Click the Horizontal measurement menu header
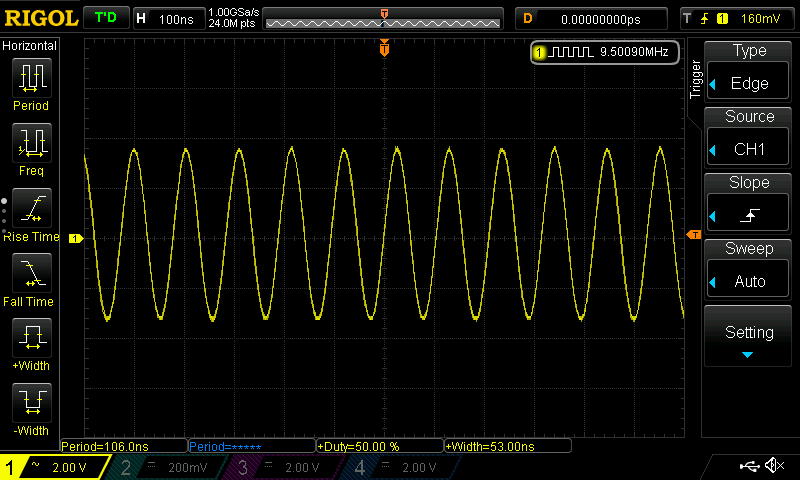Viewport: 800px width, 480px height. tap(30, 46)
